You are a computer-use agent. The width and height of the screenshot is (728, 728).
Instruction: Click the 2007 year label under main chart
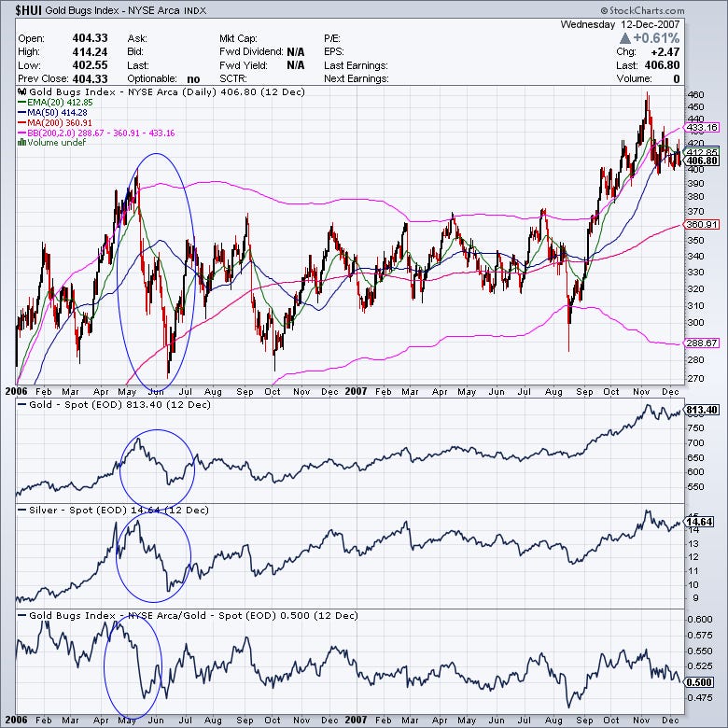(356, 391)
